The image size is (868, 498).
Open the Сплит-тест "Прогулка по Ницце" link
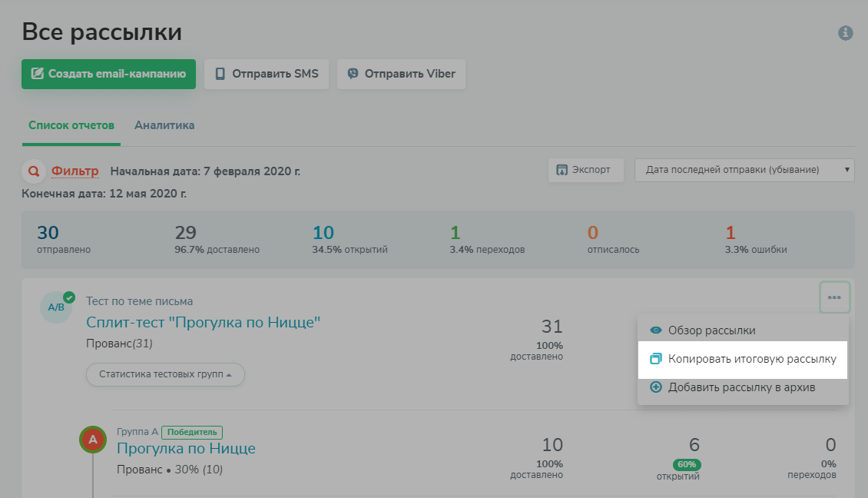tap(203, 323)
